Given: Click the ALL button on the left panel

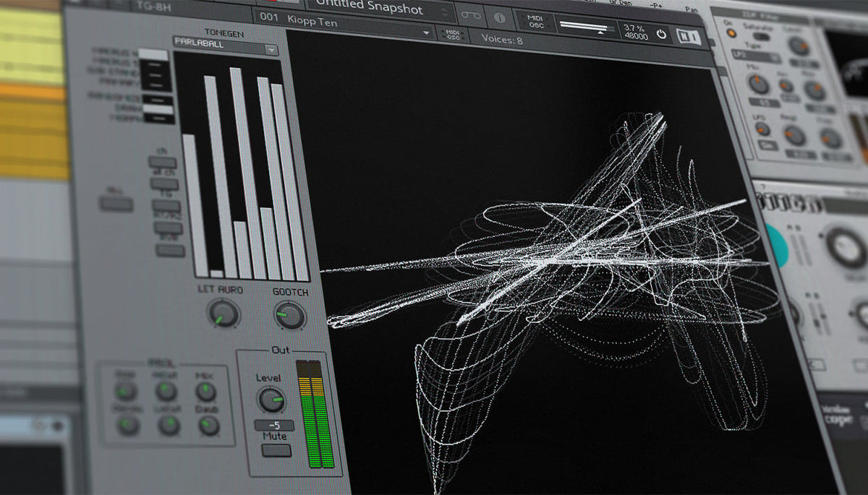Looking at the screenshot, I should pos(116,205).
